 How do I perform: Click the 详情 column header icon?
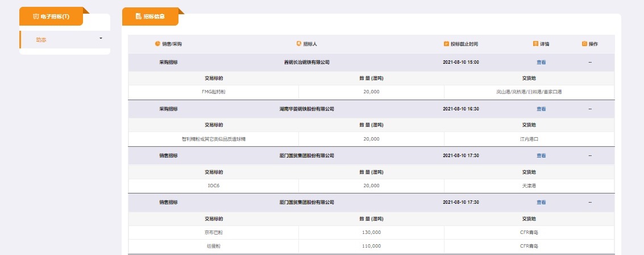(x=535, y=44)
